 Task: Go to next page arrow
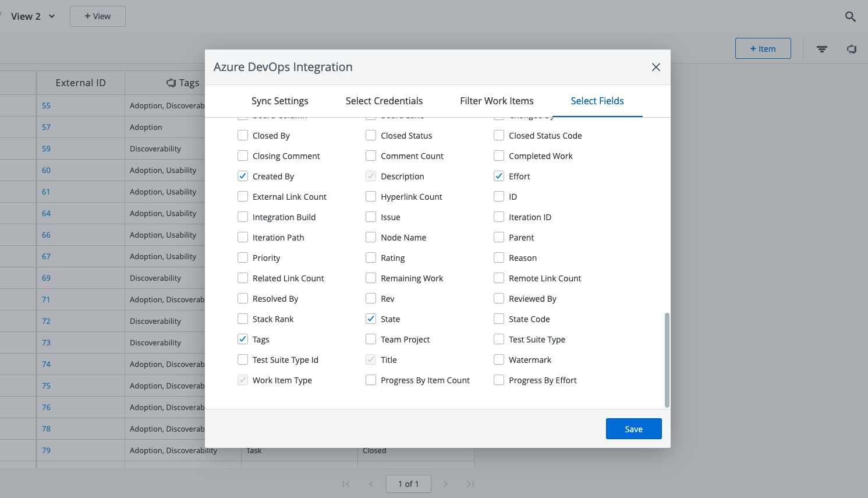445,484
